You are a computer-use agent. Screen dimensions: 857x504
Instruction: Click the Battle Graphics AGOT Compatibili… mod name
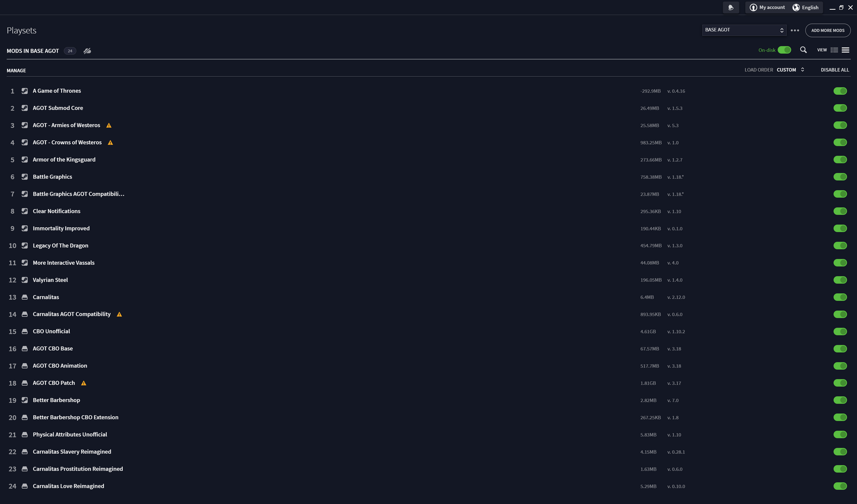[x=79, y=194]
